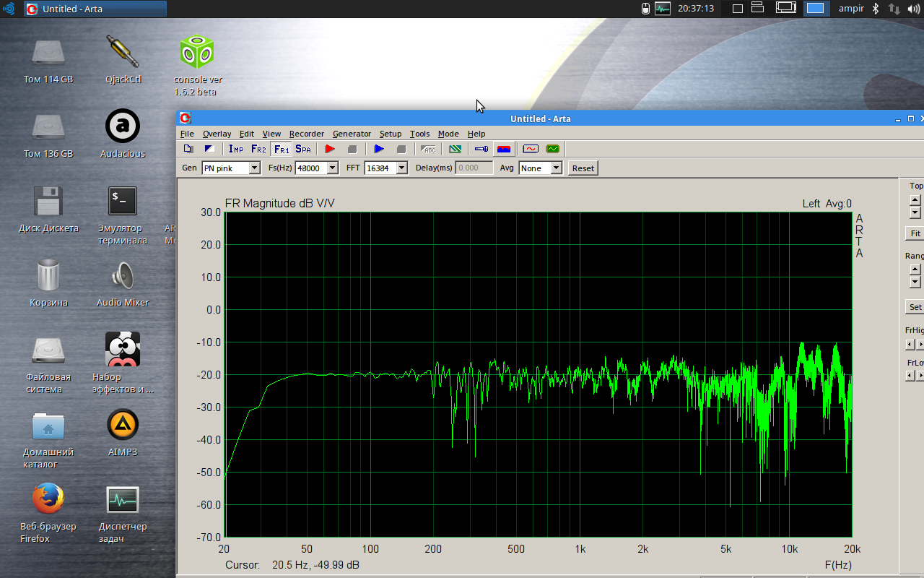Viewport: 924px width, 578px height.
Task: Select Fr2 dual channel mode
Action: point(258,149)
